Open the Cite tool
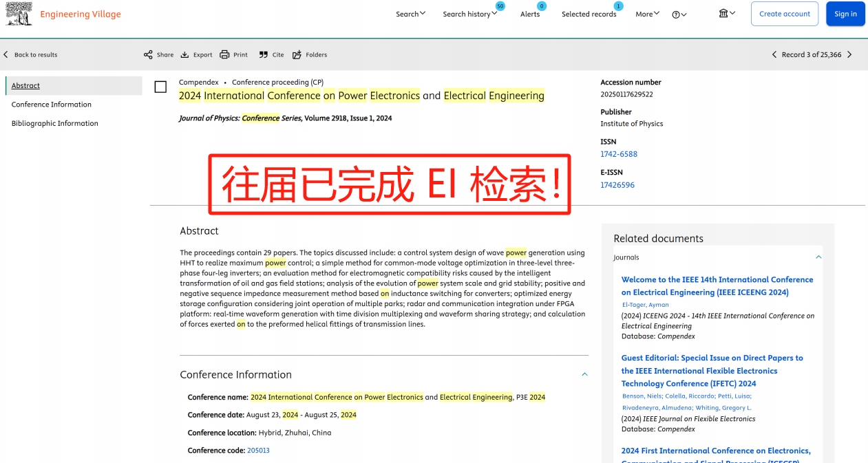The height and width of the screenshot is (463, 868). (271, 55)
